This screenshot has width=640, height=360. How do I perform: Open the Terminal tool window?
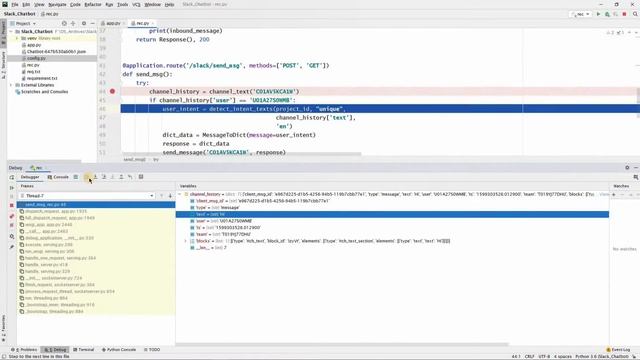click(x=84, y=350)
